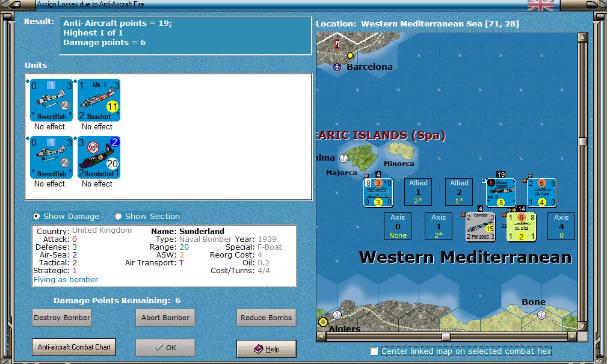This screenshot has width=607, height=364.
Task: Click the map scroll down arrow
Action: tap(582, 327)
